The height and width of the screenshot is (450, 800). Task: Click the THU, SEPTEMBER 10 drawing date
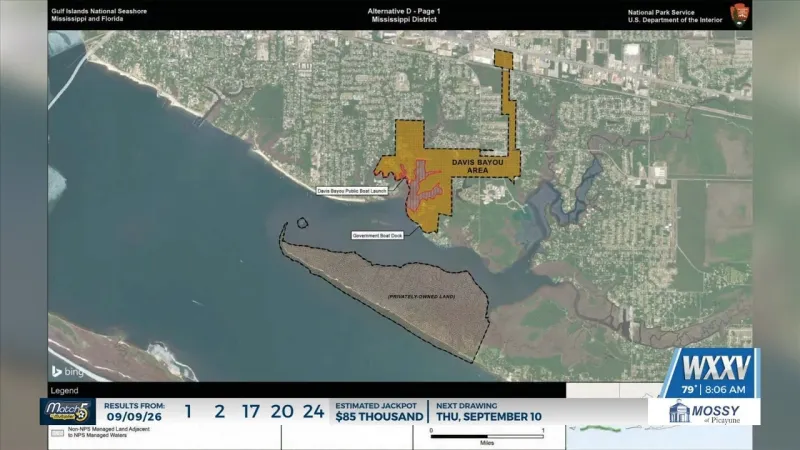(x=489, y=417)
